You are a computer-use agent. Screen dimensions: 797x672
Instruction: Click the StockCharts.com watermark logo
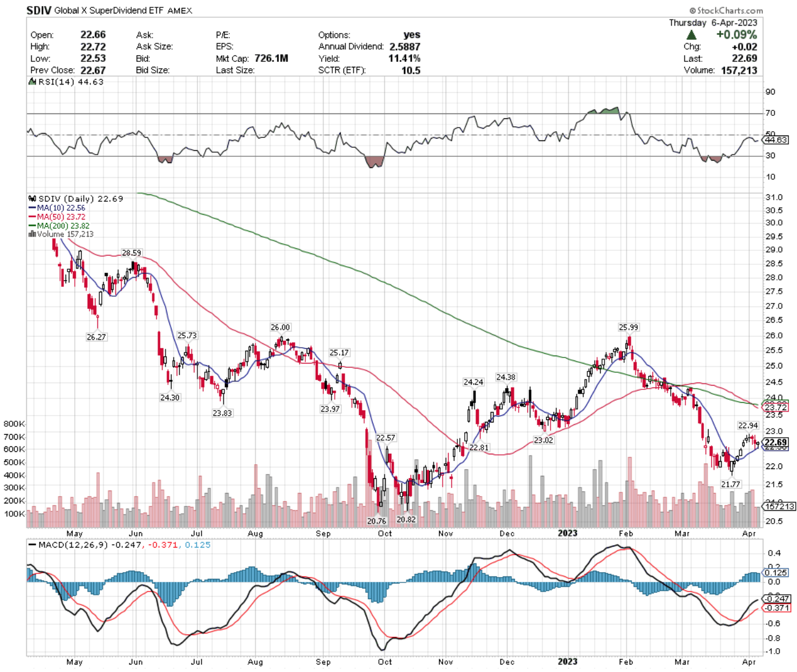(726, 10)
